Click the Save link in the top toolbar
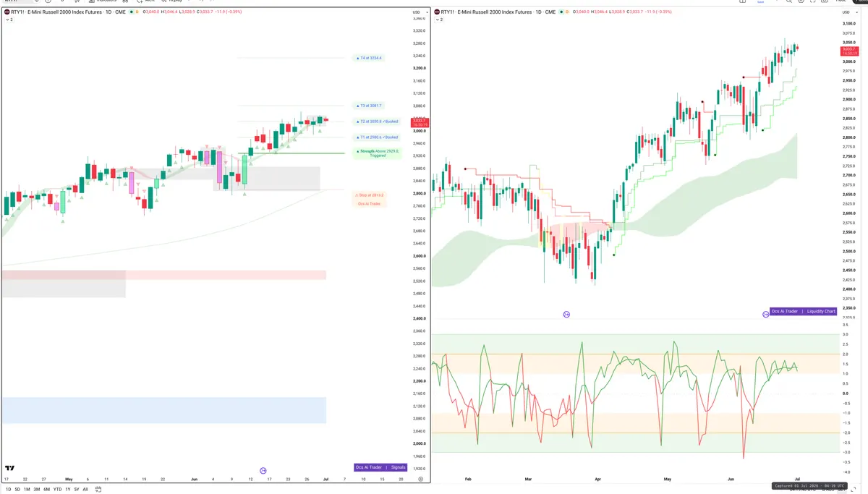Viewport: 868px width, 494px height. 760,2
